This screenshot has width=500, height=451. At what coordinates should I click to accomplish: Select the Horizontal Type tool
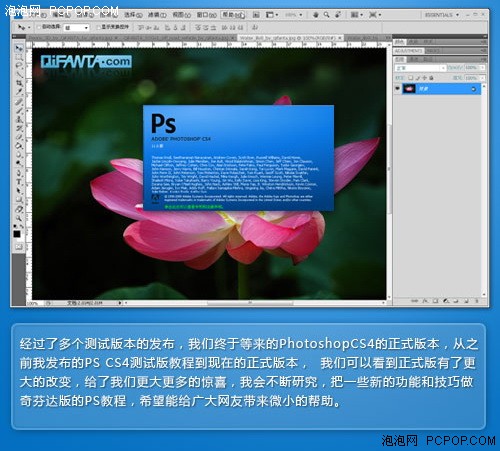tap(19, 182)
